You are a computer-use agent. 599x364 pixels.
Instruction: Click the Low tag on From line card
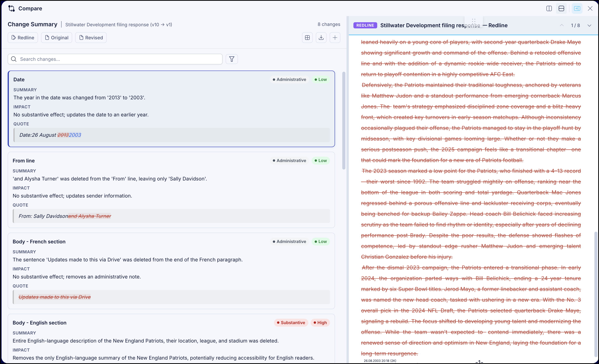tap(321, 161)
